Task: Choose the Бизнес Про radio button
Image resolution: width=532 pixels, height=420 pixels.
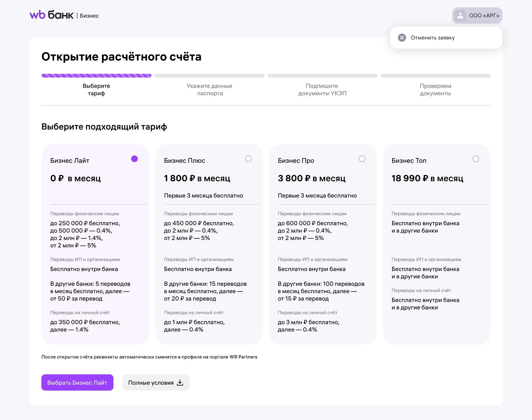Action: (x=362, y=159)
